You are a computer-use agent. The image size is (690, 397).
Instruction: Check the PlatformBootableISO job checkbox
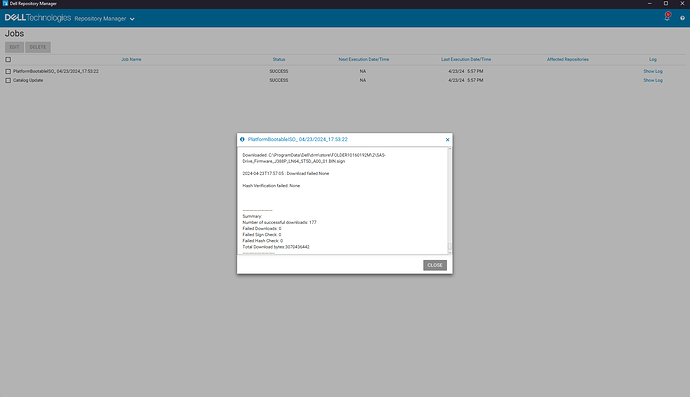point(8,71)
